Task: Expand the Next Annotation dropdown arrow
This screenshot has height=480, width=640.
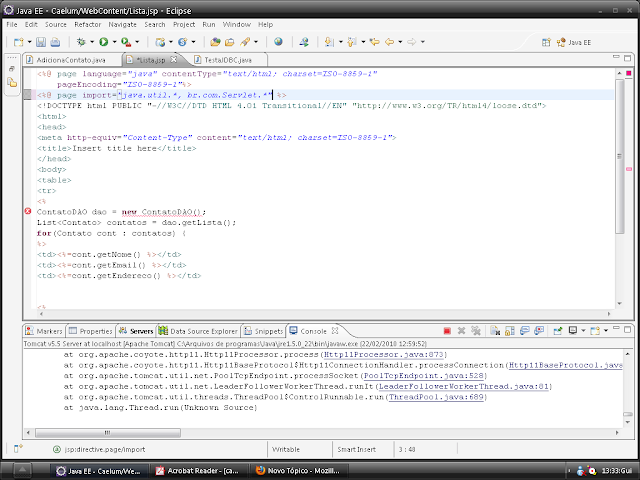Action: pos(340,42)
